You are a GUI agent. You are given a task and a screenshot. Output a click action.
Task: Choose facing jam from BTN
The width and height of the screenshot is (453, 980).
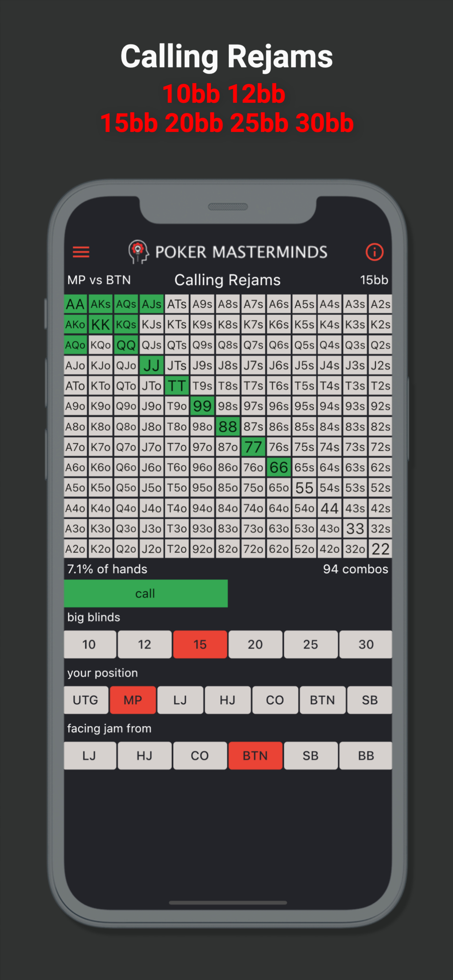(255, 755)
